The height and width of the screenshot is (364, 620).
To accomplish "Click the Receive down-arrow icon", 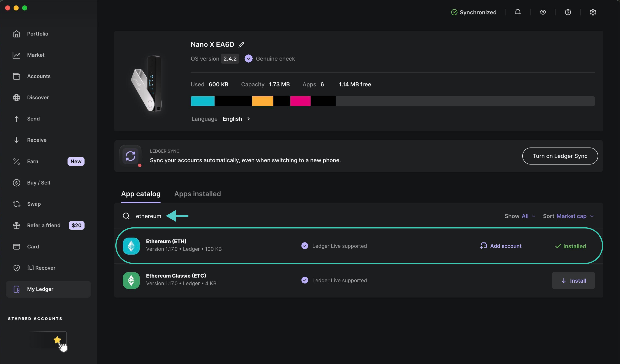I will pyautogui.click(x=17, y=140).
